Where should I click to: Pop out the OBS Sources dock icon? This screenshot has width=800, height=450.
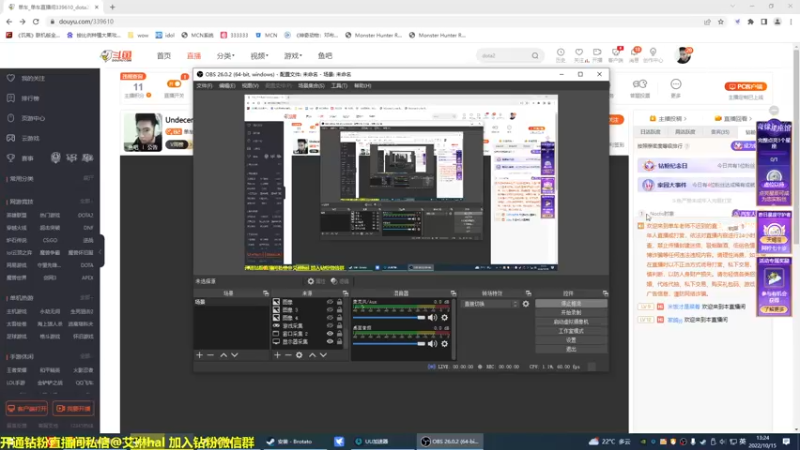[x=345, y=293]
